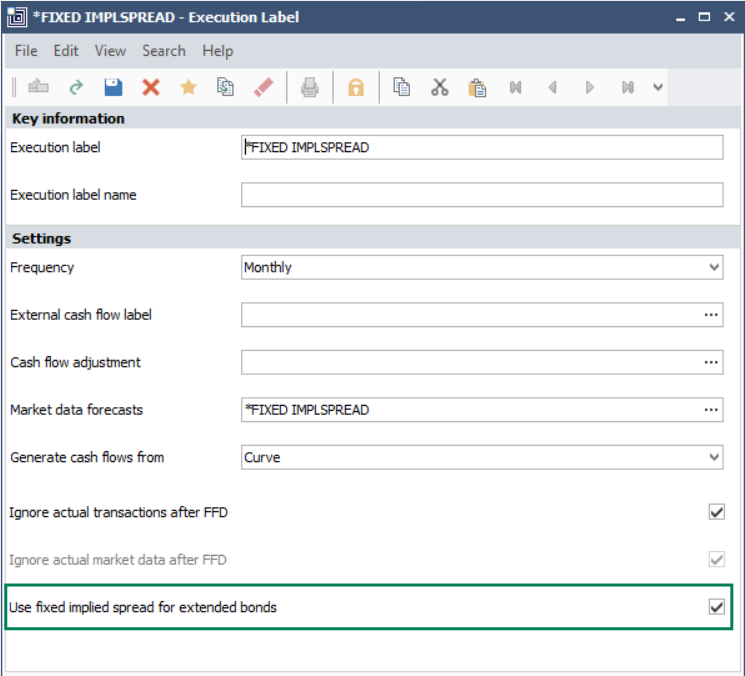Click the Save disk icon in toolbar
Screen dimensions: 745x676
(113, 88)
